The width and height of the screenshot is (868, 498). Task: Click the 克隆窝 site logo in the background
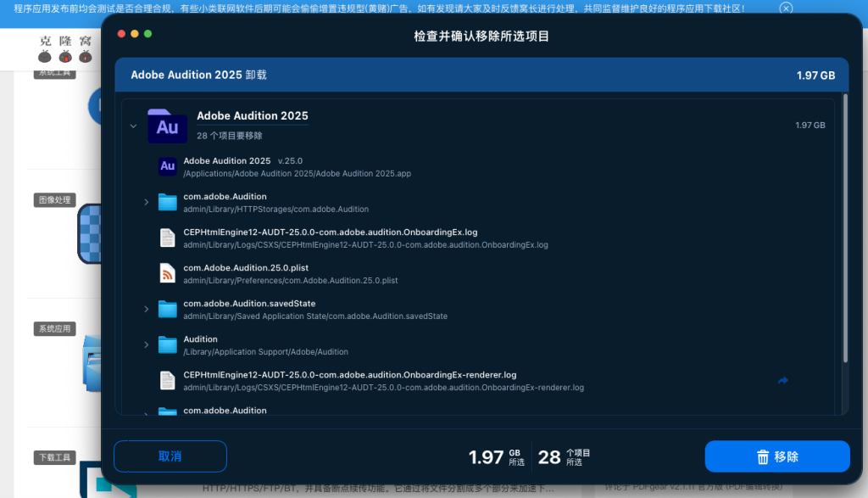[x=65, y=48]
